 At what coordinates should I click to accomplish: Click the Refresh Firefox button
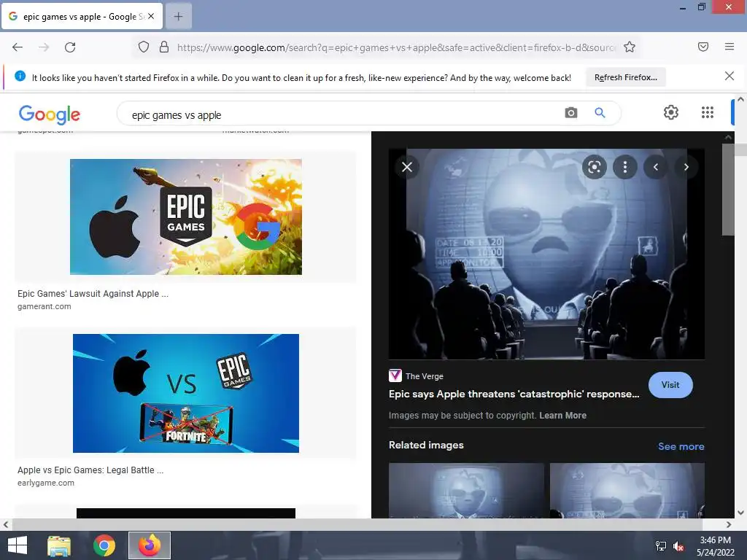coord(625,77)
